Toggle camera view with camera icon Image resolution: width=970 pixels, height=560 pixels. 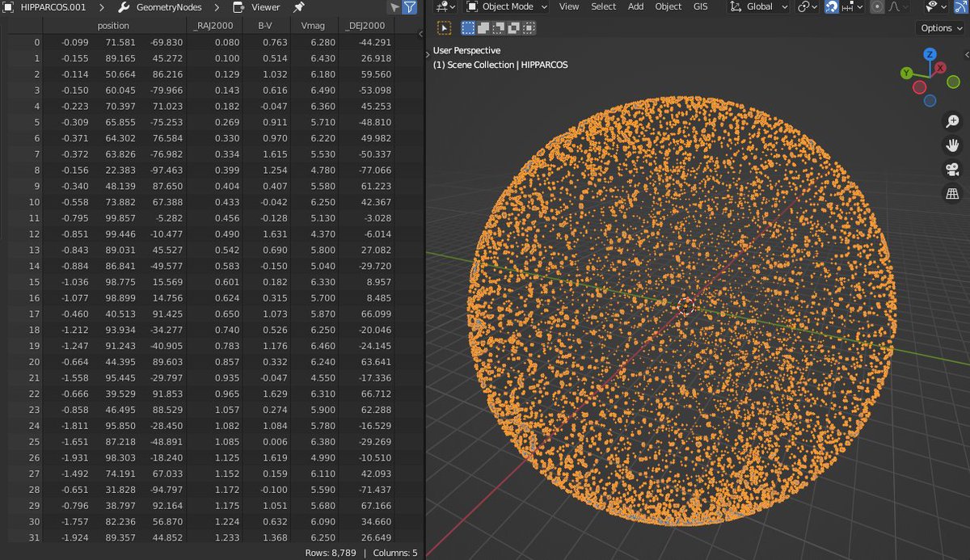[952, 170]
